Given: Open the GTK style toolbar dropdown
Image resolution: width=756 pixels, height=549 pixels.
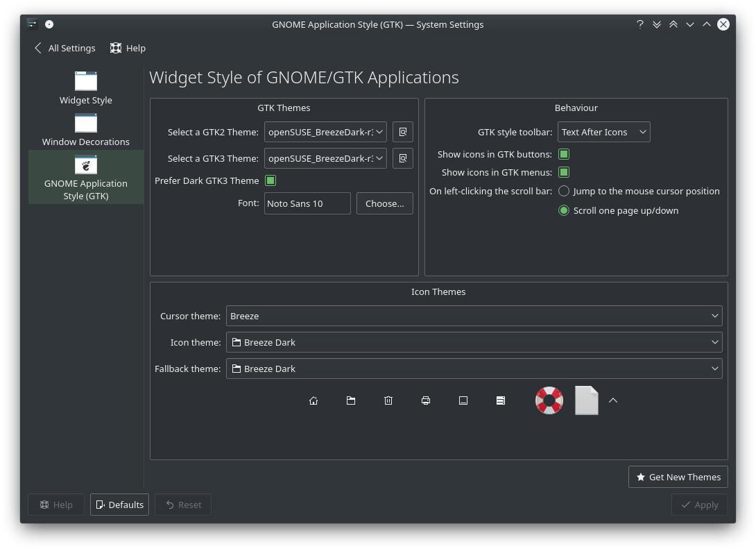Looking at the screenshot, I should pos(603,132).
